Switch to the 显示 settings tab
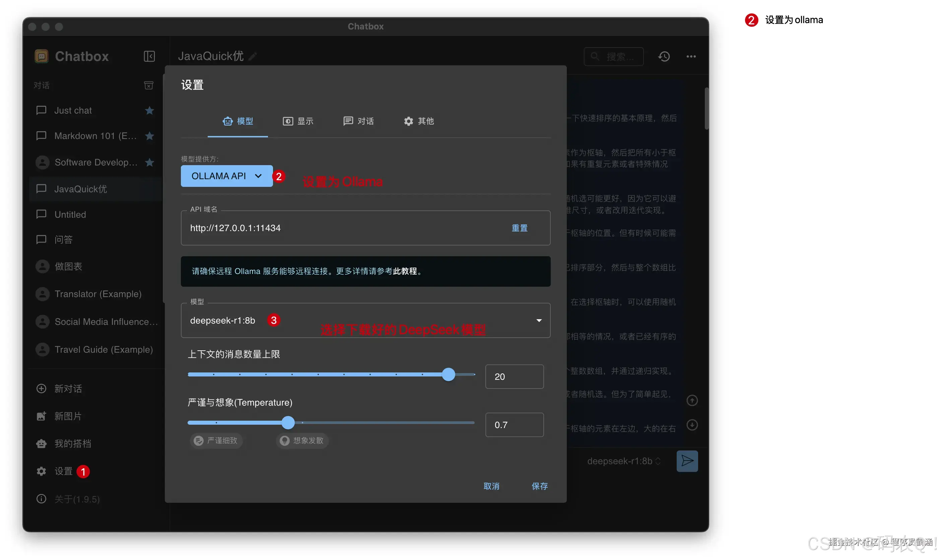 [298, 121]
